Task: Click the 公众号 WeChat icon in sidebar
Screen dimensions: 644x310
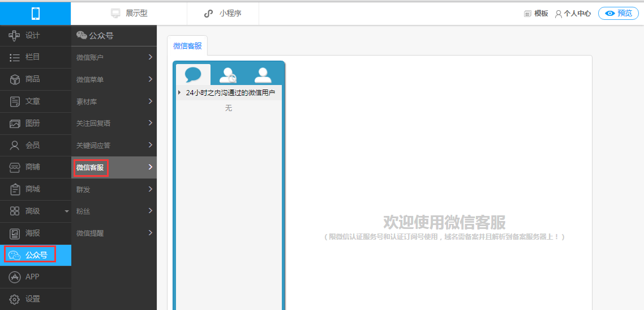Action: coord(15,256)
